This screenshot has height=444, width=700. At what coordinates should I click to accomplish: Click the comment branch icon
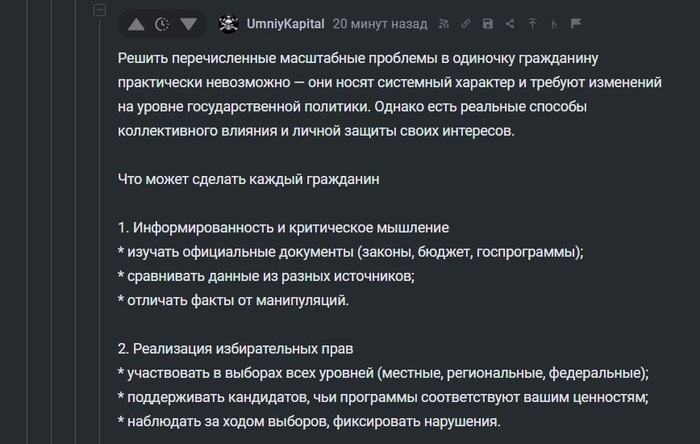point(554,23)
